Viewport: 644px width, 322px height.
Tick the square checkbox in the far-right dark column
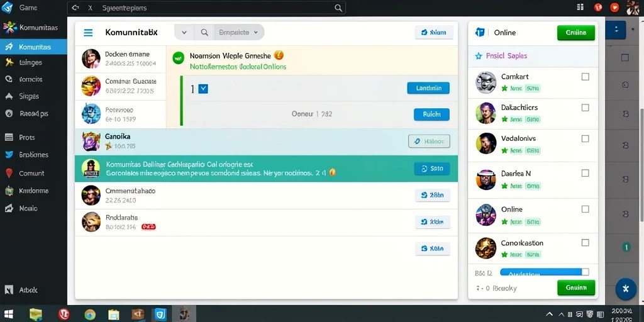pyautogui.click(x=625, y=58)
